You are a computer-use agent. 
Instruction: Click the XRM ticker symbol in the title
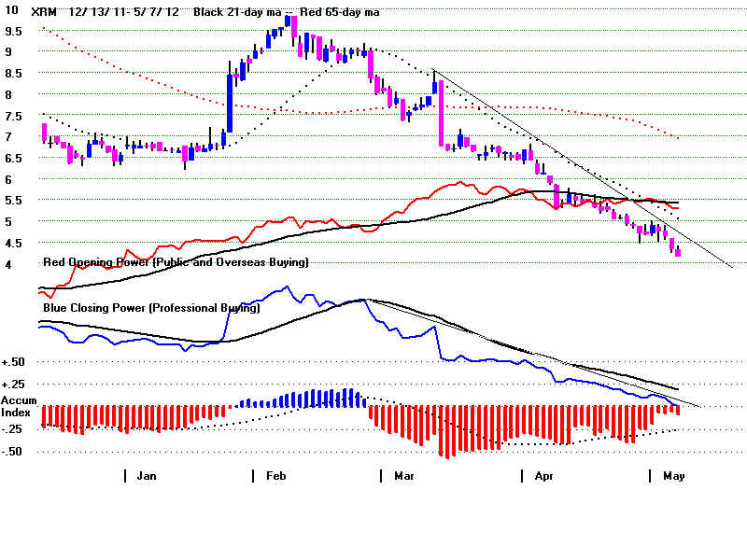[42, 13]
